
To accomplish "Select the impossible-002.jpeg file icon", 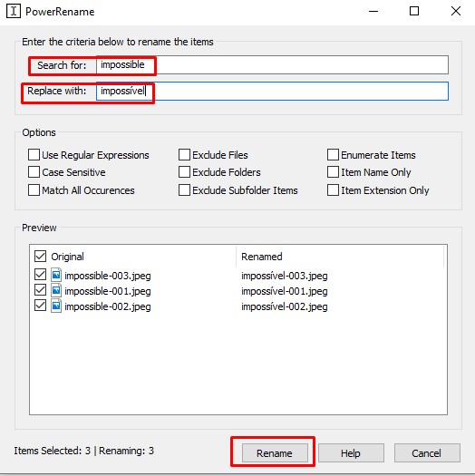I will (x=56, y=306).
